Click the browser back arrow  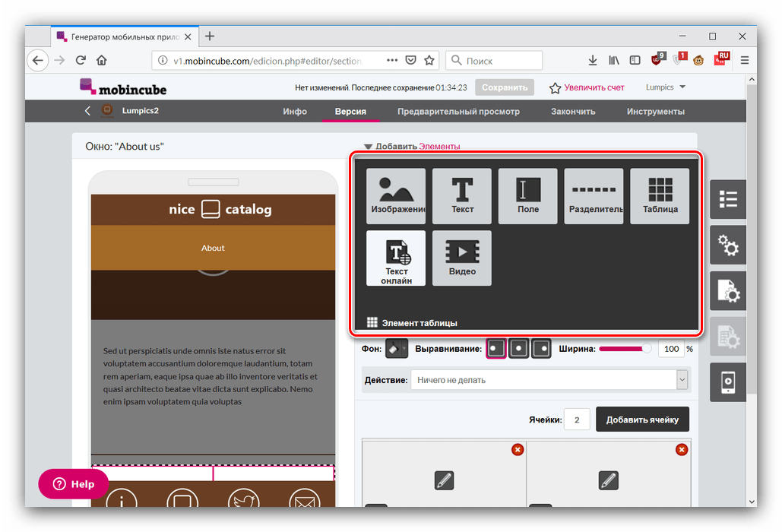37,60
